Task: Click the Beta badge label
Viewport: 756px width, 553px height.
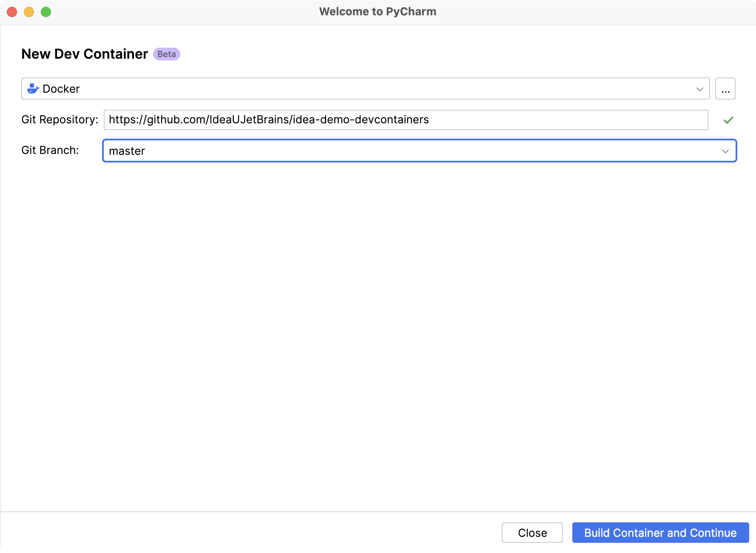Action: tap(167, 54)
